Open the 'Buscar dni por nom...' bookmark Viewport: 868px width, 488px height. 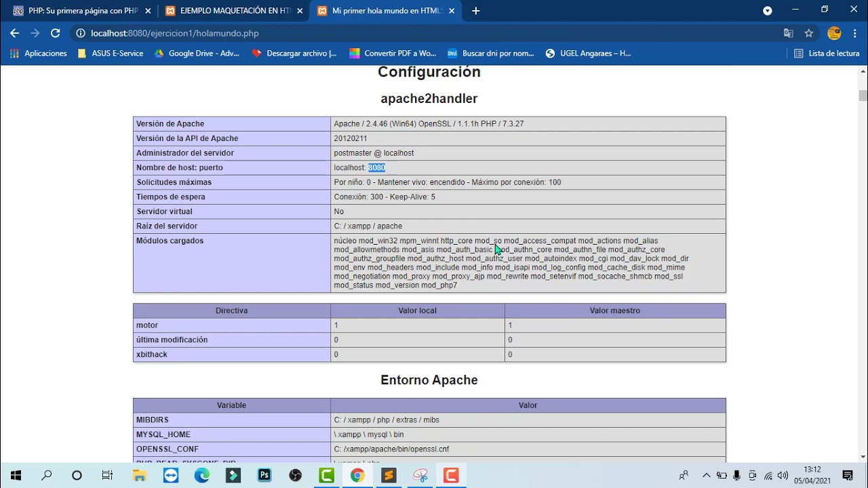pyautogui.click(x=491, y=54)
